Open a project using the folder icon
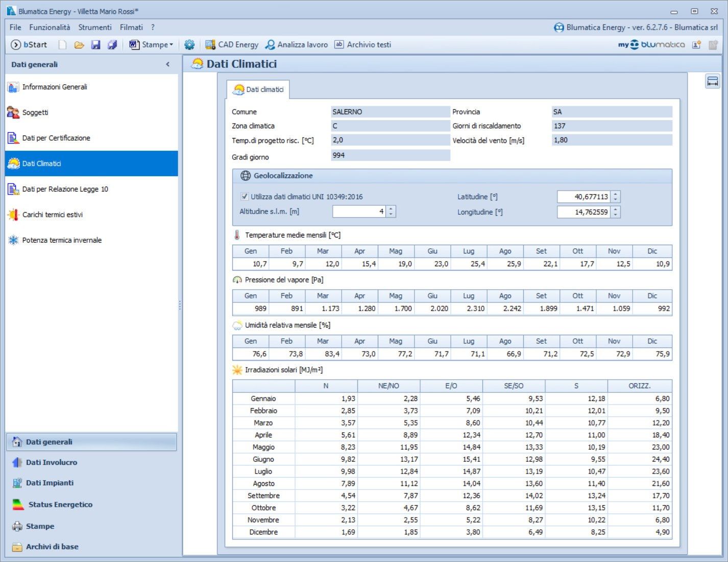The width and height of the screenshot is (728, 562). pyautogui.click(x=79, y=45)
